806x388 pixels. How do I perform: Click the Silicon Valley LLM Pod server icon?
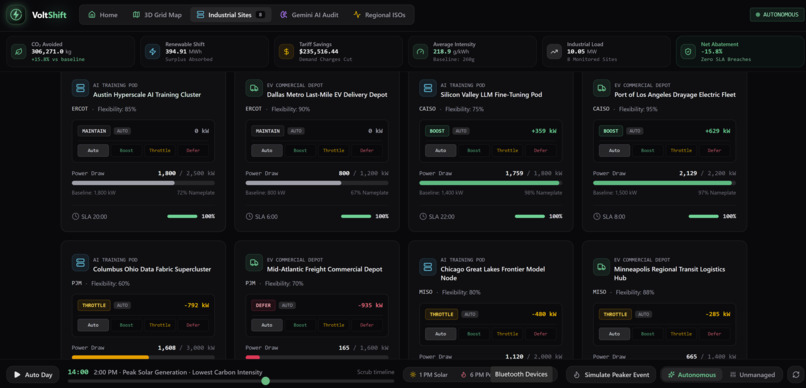pyautogui.click(x=428, y=88)
